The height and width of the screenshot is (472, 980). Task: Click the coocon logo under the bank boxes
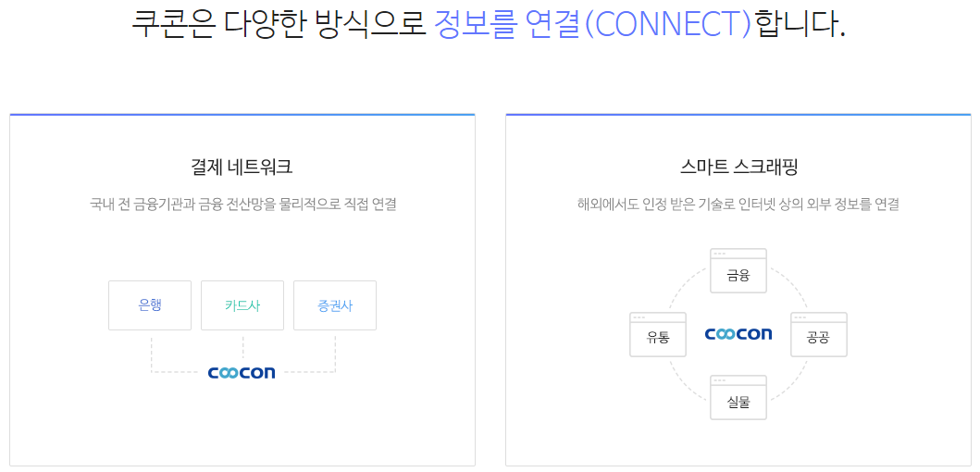[x=242, y=373]
